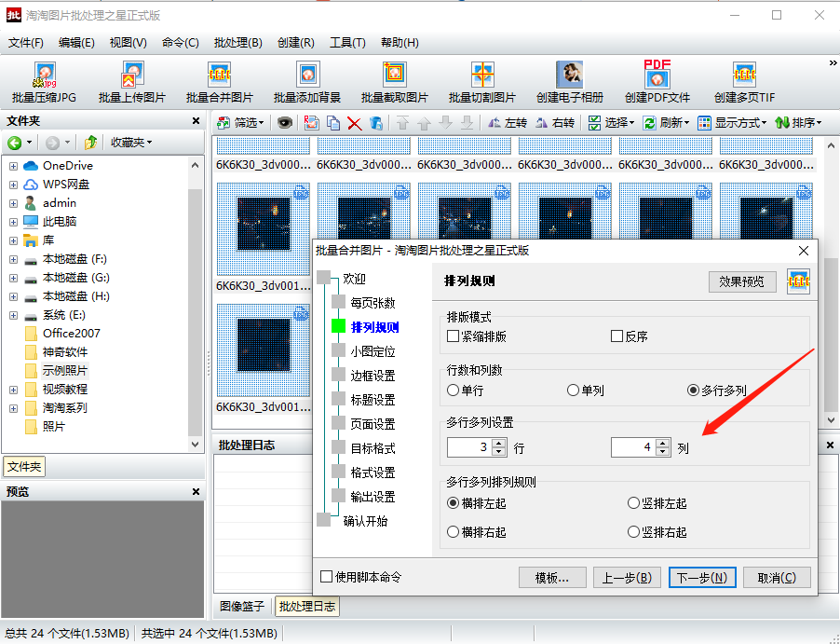The image size is (840, 644).
Task: Click the move to top arrow icon
Action: [x=402, y=123]
